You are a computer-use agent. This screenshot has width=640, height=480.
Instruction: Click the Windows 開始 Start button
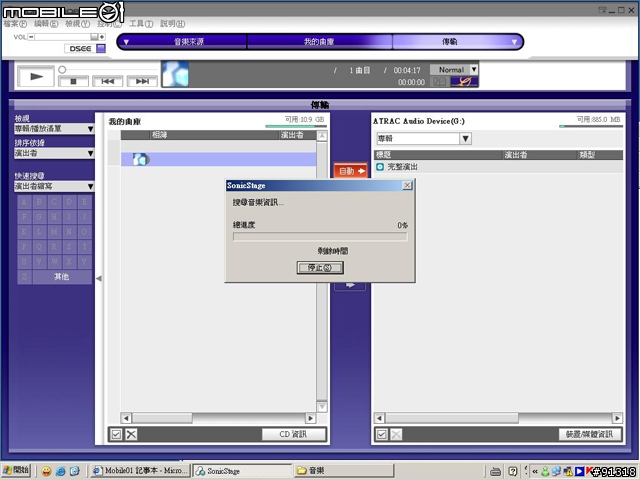coord(16,471)
